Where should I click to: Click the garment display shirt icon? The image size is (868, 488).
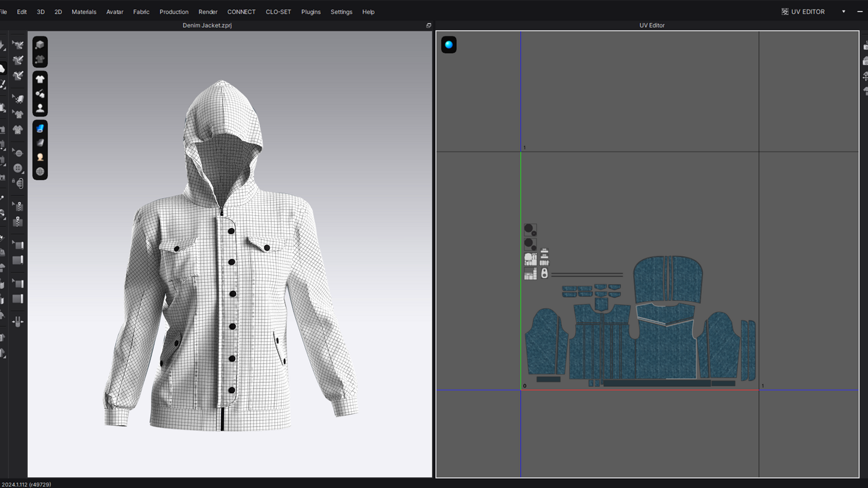(40, 79)
